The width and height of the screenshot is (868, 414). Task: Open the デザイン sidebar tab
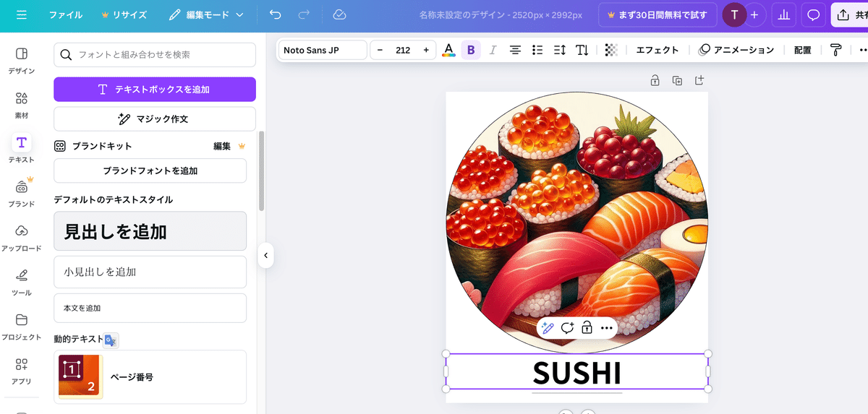click(x=22, y=61)
